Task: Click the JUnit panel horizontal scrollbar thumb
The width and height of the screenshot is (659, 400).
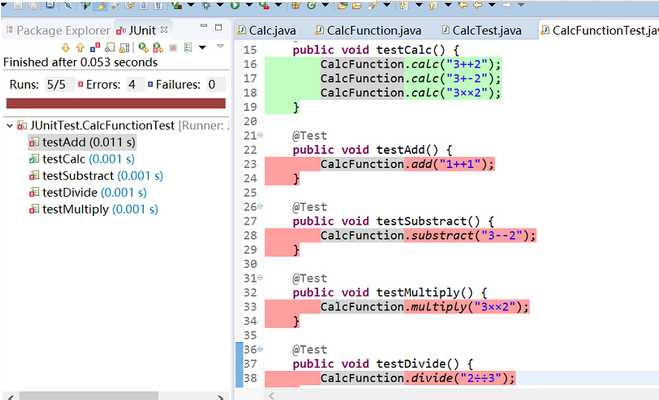Action: coord(89,396)
